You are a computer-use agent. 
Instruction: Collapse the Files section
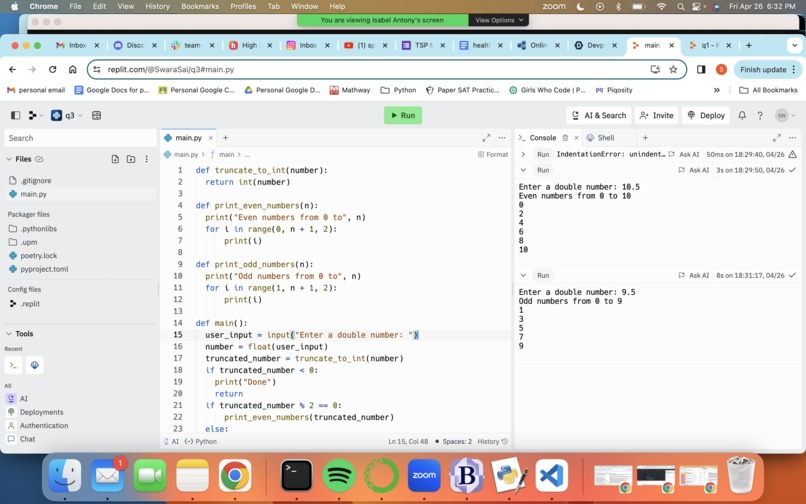pyautogui.click(x=9, y=159)
